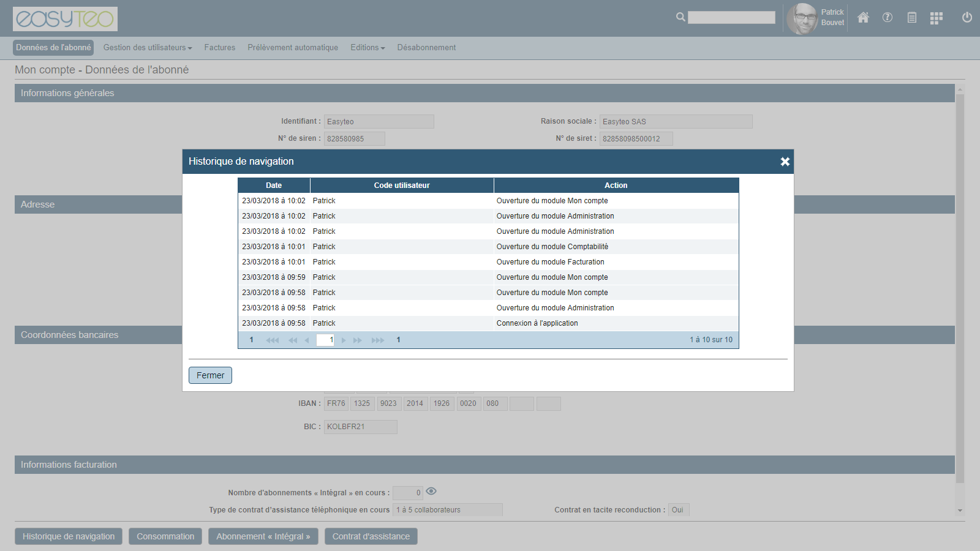The width and height of the screenshot is (980, 551).
Task: Open the apps grid icon
Action: pyautogui.click(x=936, y=18)
